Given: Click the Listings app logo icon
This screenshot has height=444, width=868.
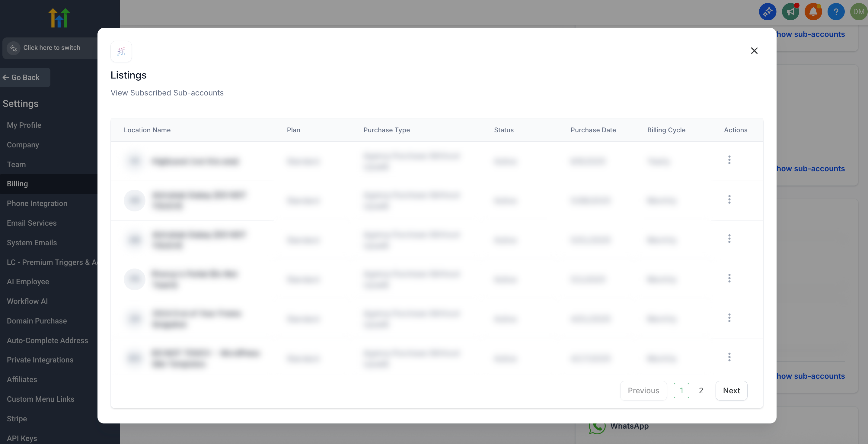Looking at the screenshot, I should coord(121,52).
